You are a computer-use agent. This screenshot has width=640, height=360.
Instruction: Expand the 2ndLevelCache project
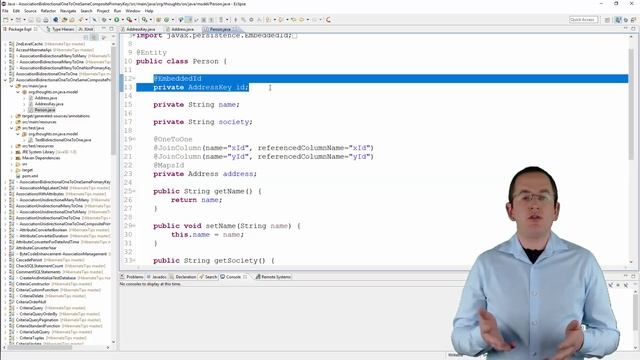coord(5,44)
